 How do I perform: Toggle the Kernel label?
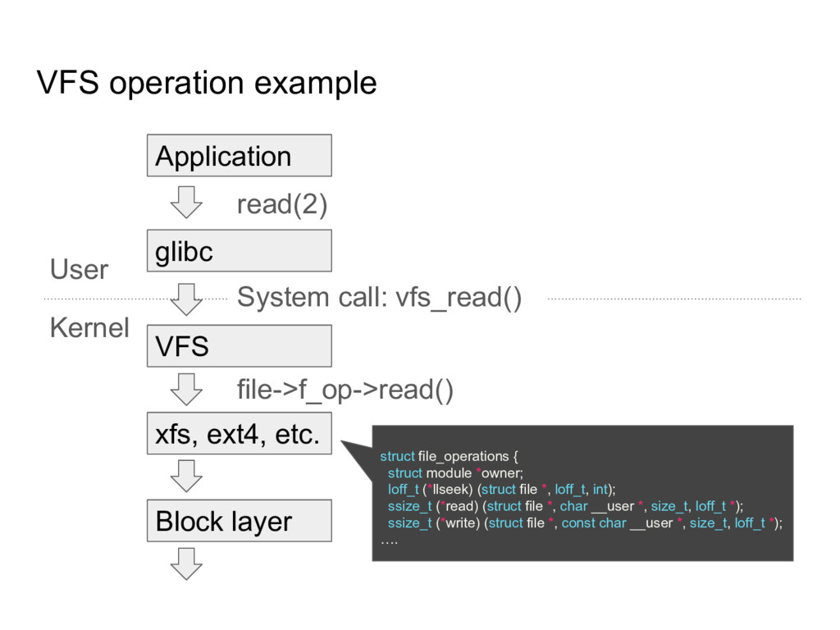pyautogui.click(x=89, y=327)
